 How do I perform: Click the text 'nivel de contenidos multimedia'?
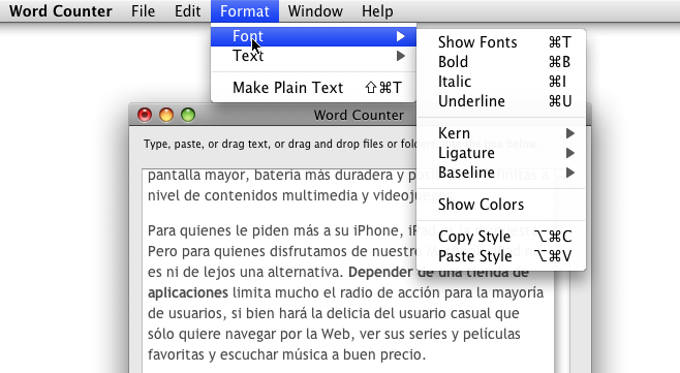253,196
